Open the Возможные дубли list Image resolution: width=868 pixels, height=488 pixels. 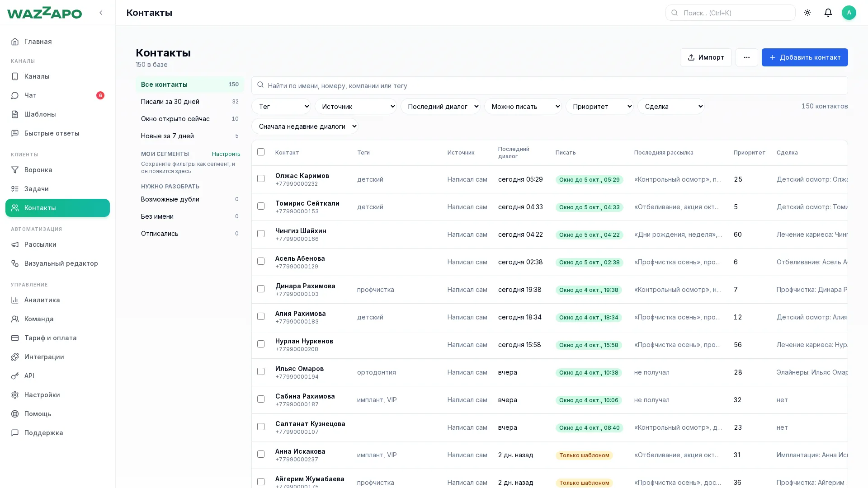point(190,199)
